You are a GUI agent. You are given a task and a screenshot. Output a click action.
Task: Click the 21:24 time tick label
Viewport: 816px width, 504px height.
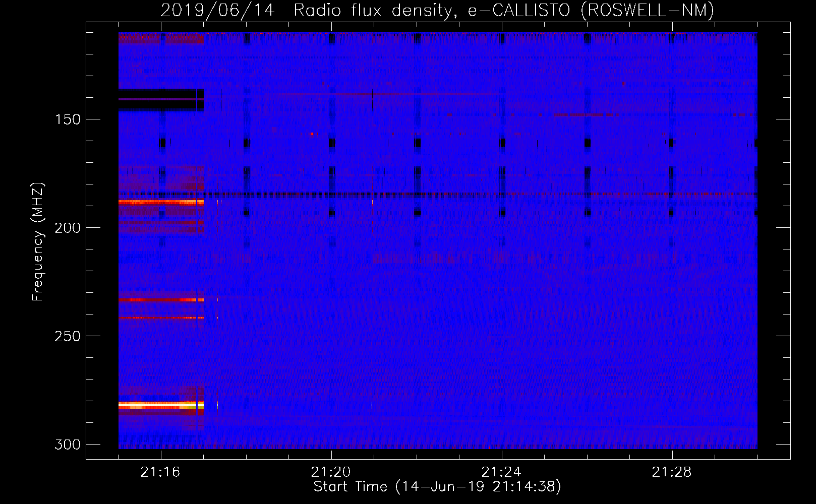501,472
